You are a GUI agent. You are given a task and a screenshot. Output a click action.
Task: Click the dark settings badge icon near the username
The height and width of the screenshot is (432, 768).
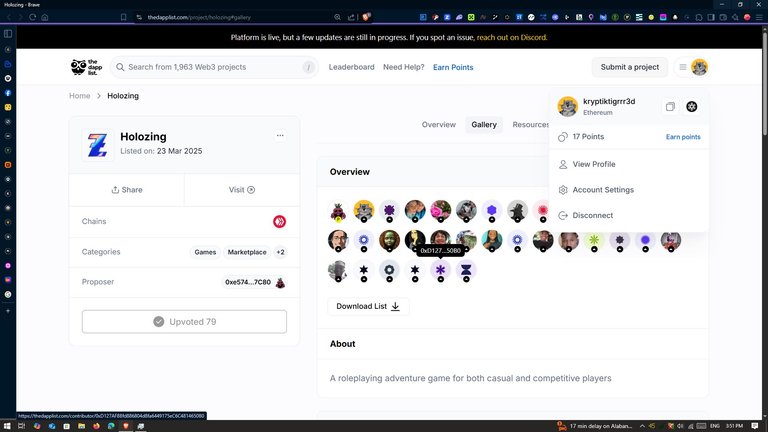(692, 107)
